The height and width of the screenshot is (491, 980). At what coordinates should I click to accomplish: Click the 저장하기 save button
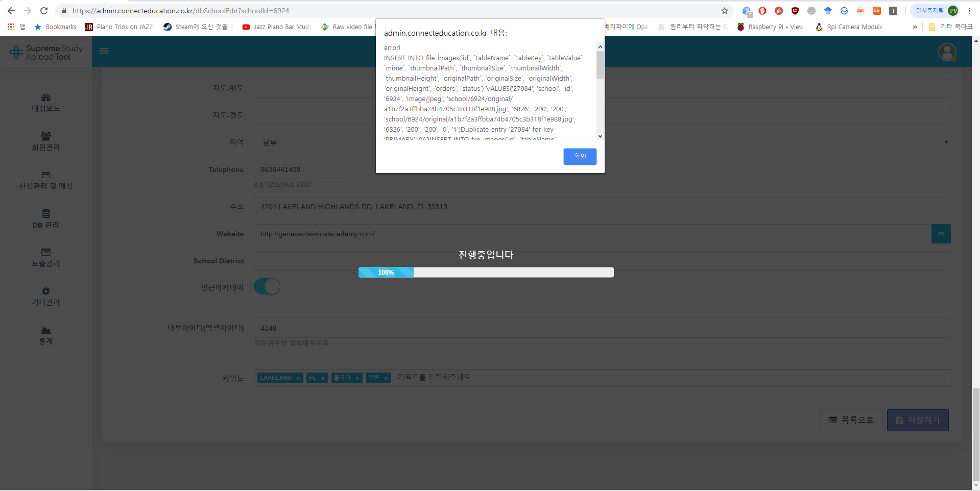918,421
